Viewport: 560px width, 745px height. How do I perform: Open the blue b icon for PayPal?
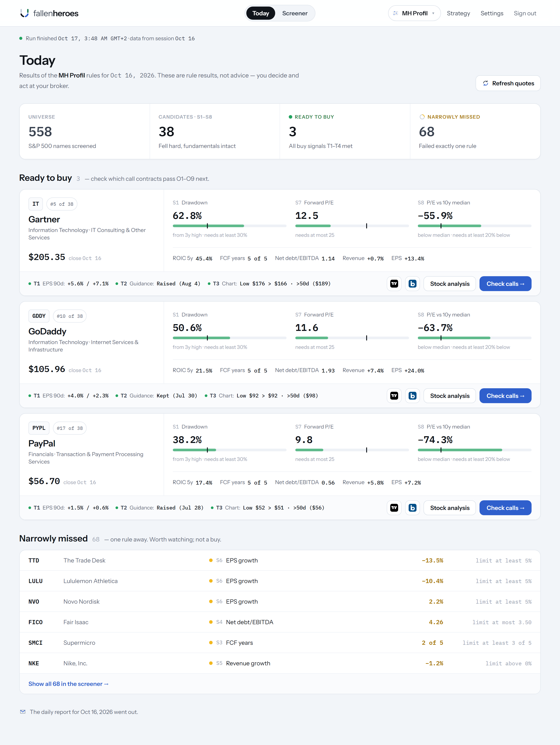coord(412,508)
